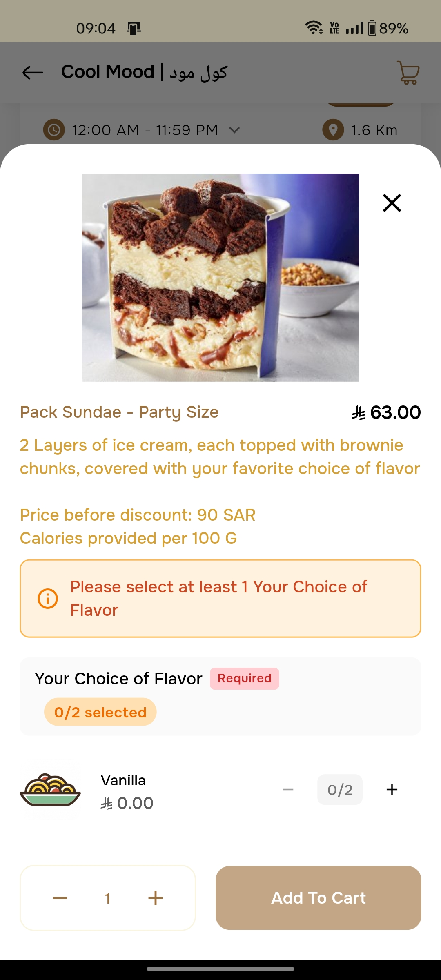Viewport: 441px width, 980px height.
Task: Increase the item quantity
Action: pyautogui.click(x=156, y=898)
